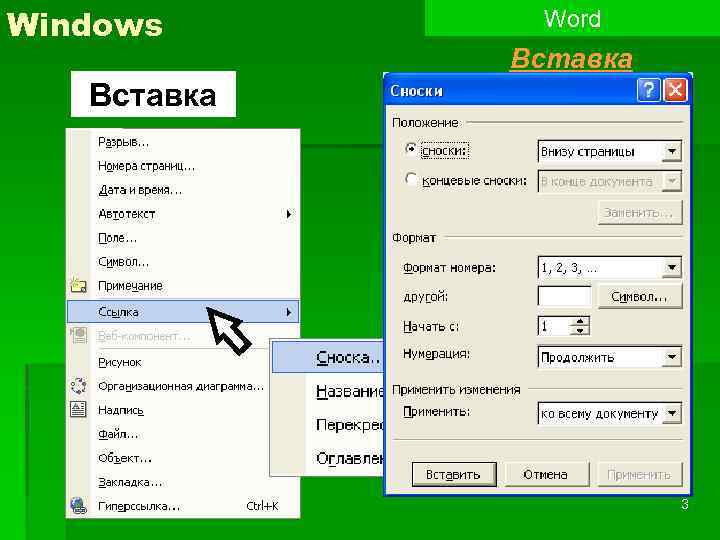Expand the Ссылка submenu arrow
The image size is (720, 540).
(288, 312)
